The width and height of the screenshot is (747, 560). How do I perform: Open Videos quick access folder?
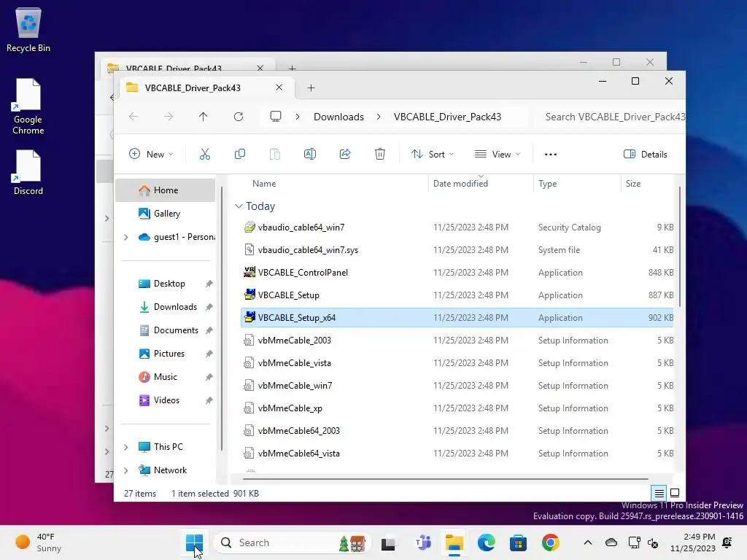coord(166,400)
